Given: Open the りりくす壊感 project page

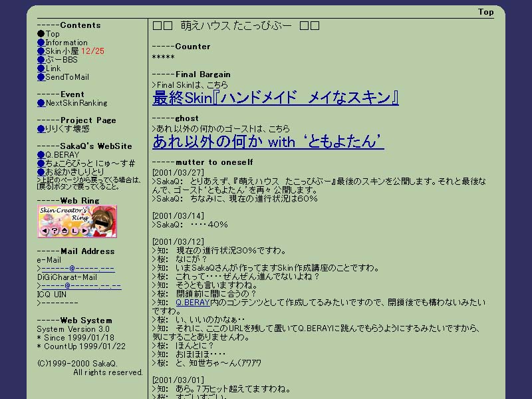Looking at the screenshot, I should (x=66, y=129).
